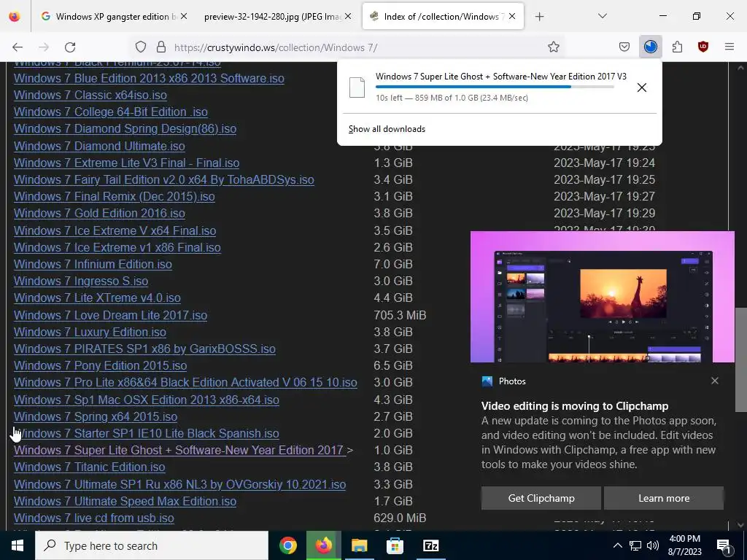Bookmark this page with the star icon
Screen dimensions: 747x560
click(553, 47)
